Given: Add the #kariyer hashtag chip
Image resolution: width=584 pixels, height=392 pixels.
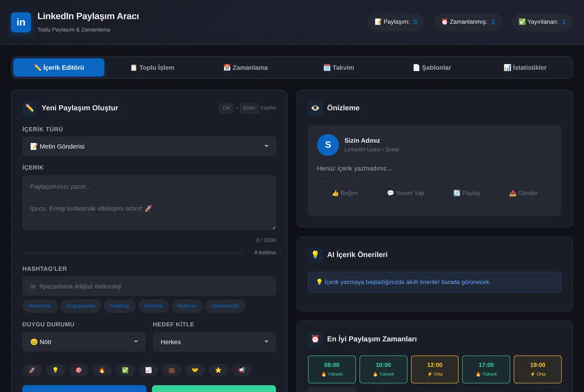Looking at the screenshot, I should (187, 306).
